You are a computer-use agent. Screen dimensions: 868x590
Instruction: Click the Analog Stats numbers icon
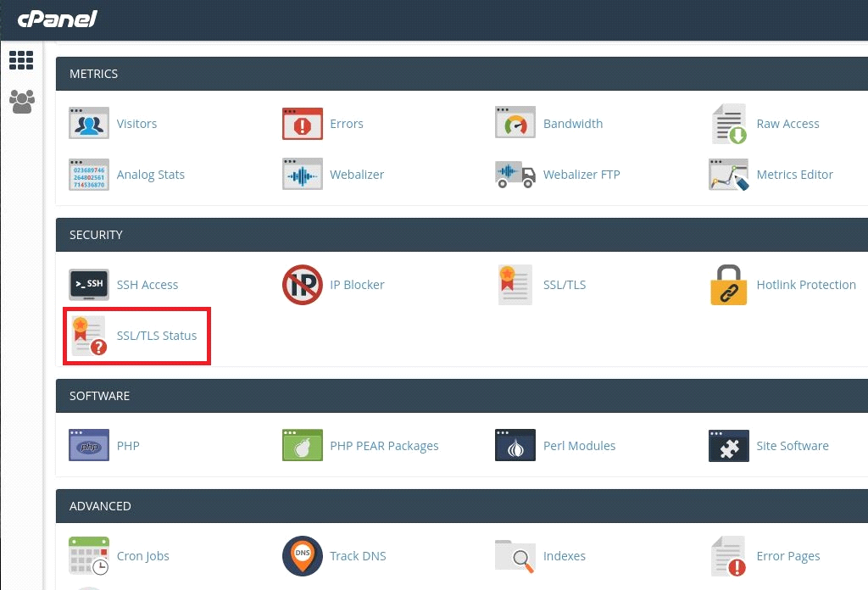(88, 175)
